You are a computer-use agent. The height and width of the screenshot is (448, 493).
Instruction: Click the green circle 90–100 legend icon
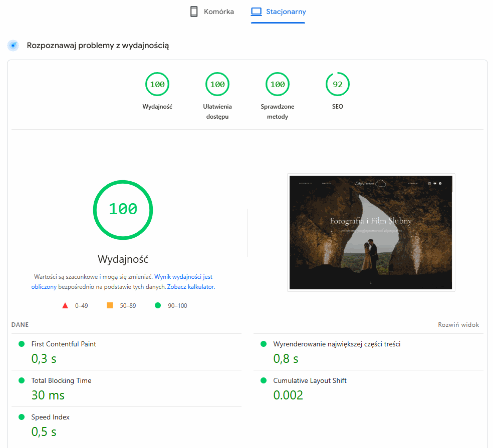coord(158,305)
